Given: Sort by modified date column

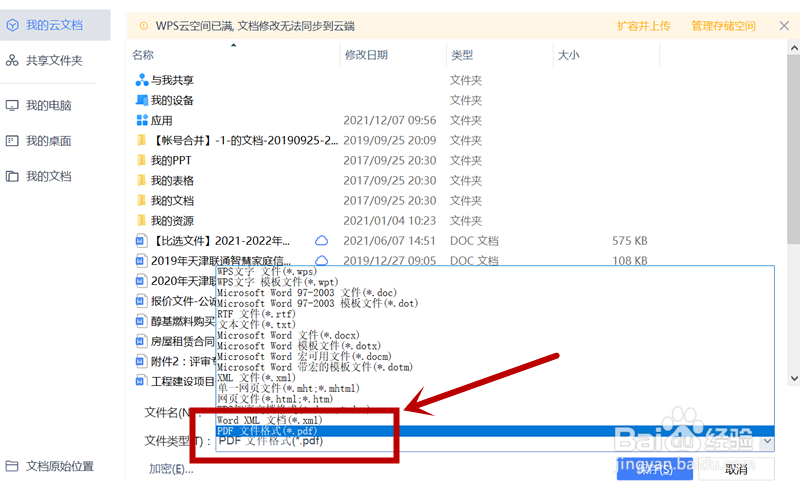Looking at the screenshot, I should 366,55.
